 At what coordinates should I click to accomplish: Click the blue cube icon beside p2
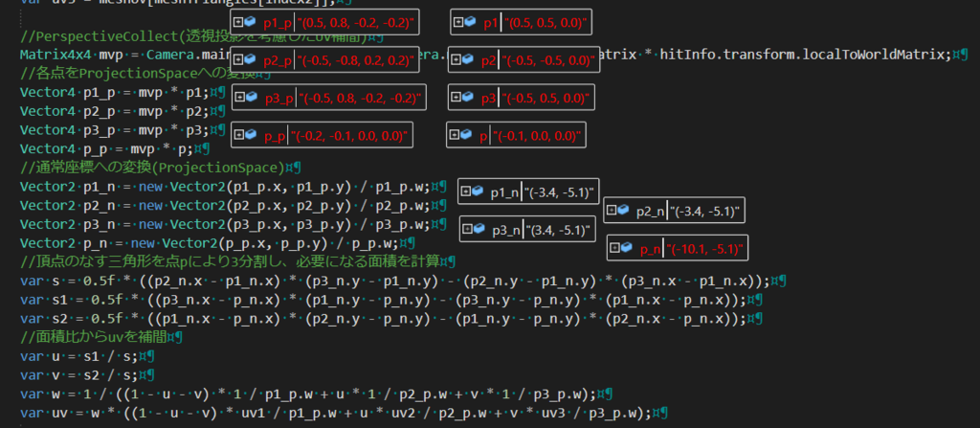[468, 59]
